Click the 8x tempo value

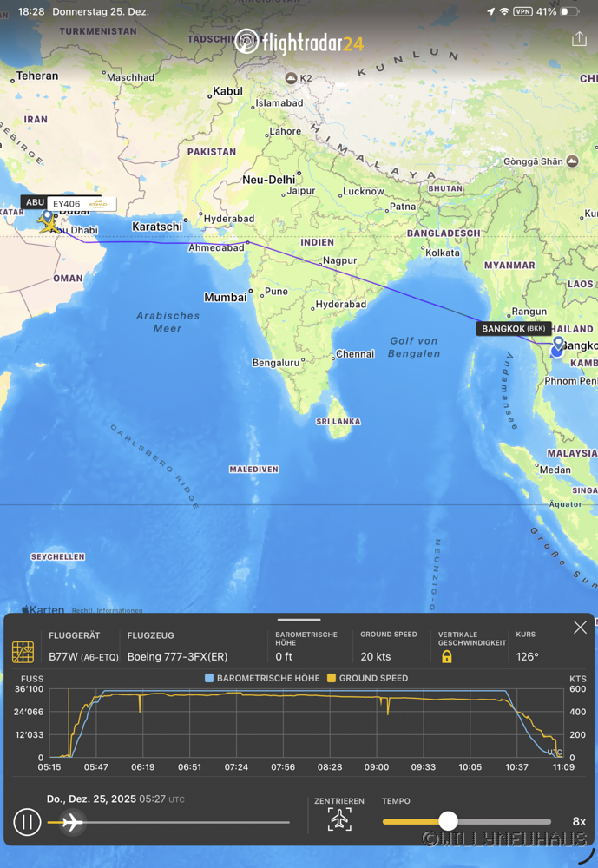[x=579, y=821]
